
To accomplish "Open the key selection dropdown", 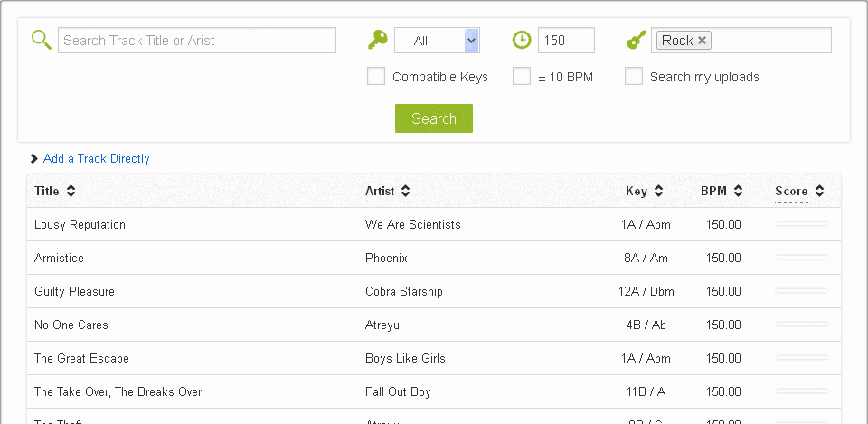I will [437, 41].
